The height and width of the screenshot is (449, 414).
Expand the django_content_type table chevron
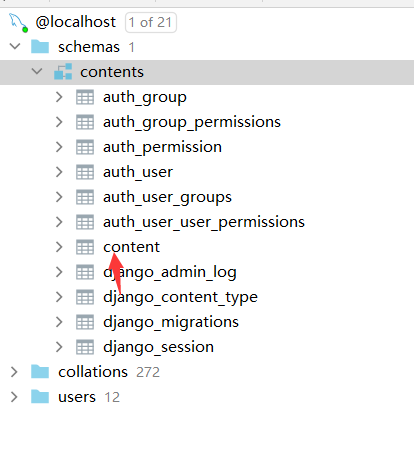pos(59,297)
